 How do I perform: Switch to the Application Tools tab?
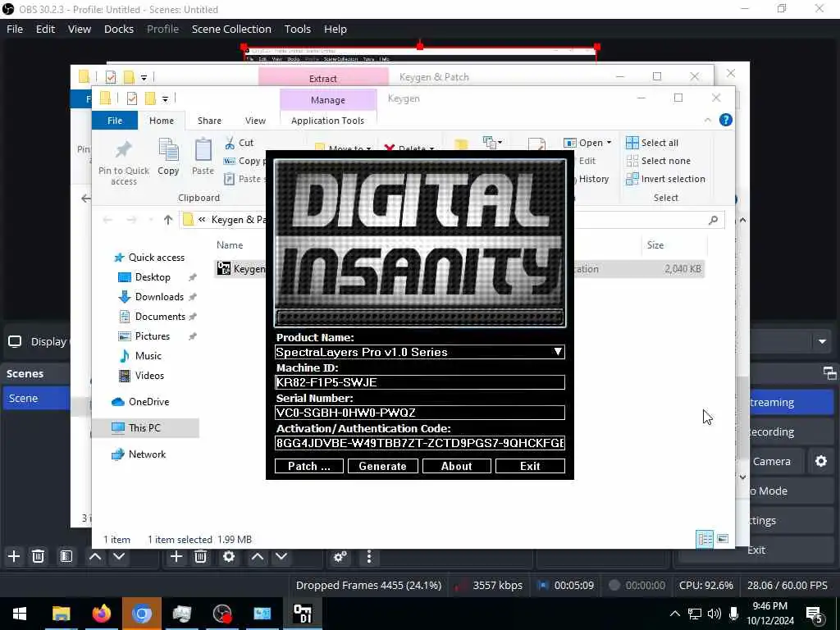coord(328,121)
